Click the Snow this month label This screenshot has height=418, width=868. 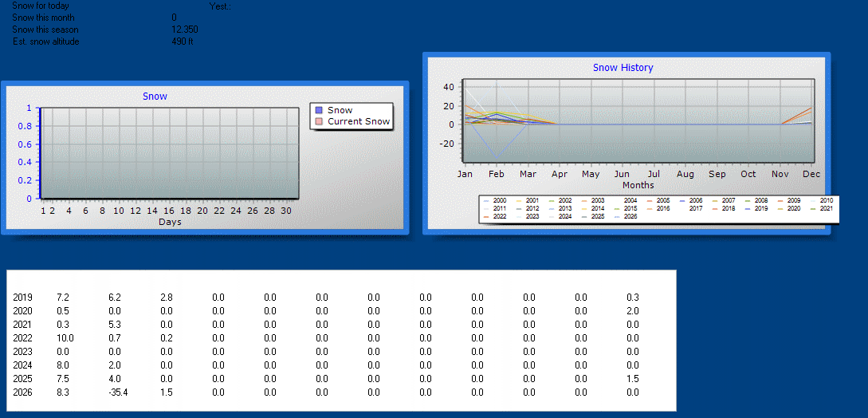[x=43, y=18]
